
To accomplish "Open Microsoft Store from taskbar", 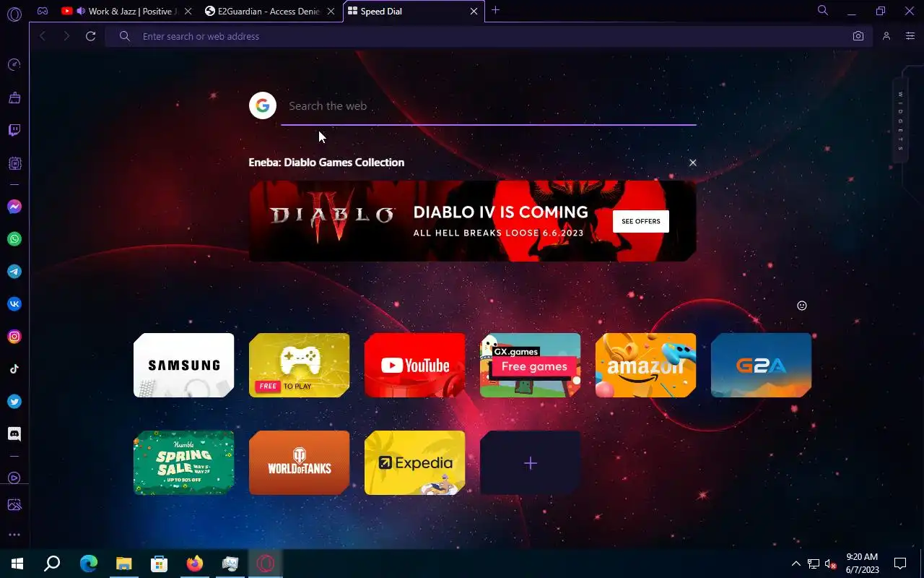I will [160, 564].
